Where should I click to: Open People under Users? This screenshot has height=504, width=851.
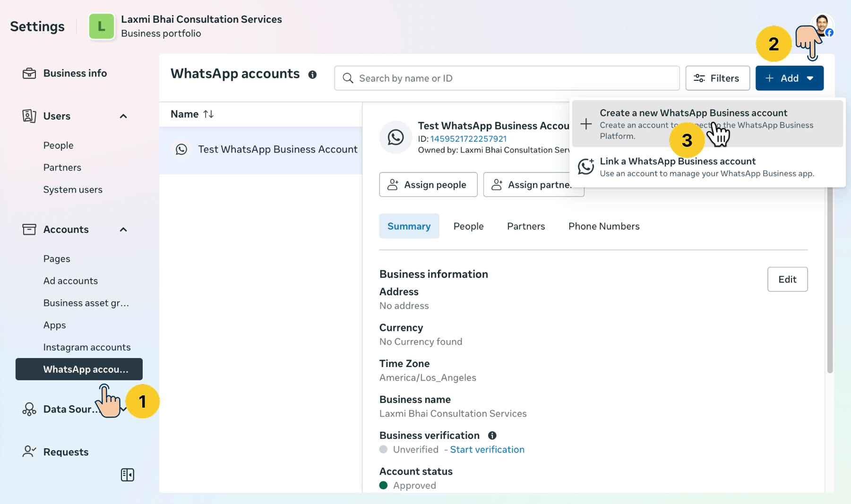click(58, 145)
